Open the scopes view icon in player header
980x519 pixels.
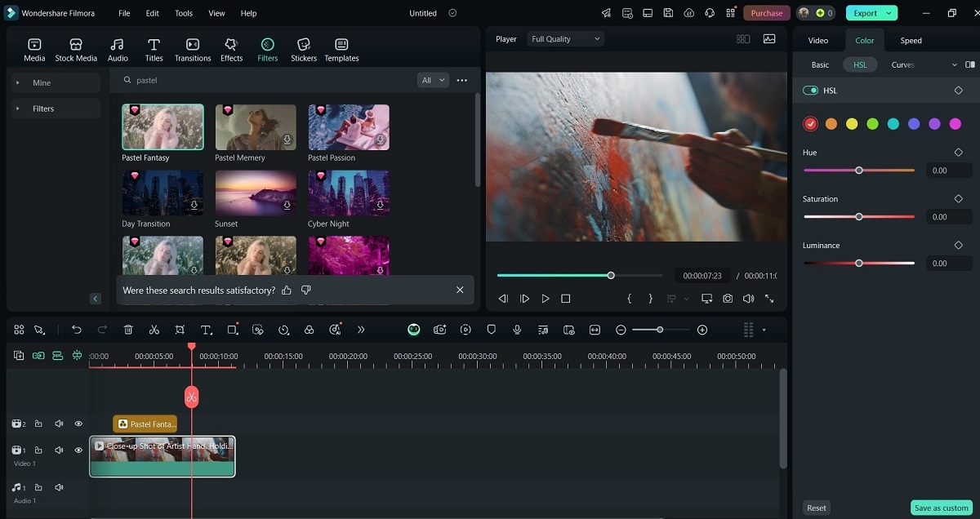(x=768, y=39)
